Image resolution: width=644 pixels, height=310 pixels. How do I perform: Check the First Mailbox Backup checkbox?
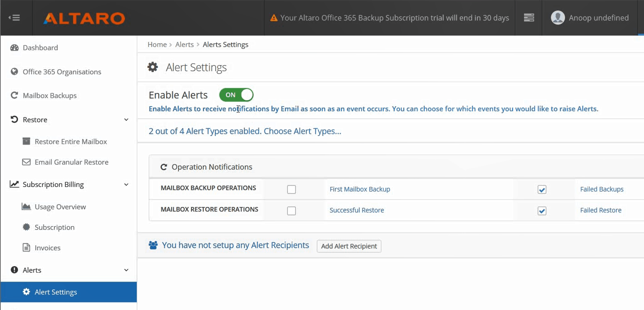(291, 189)
